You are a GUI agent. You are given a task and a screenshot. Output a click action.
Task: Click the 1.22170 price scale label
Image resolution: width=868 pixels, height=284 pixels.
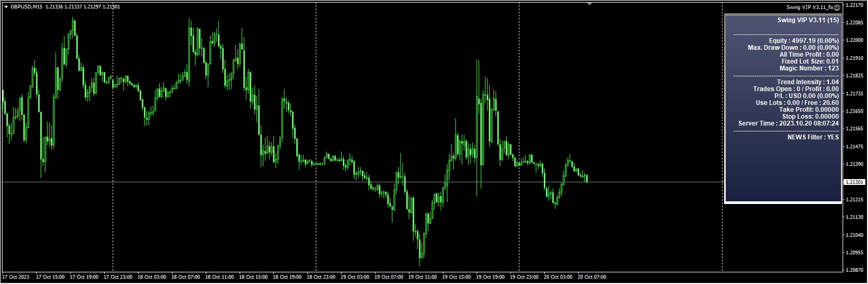tap(854, 5)
